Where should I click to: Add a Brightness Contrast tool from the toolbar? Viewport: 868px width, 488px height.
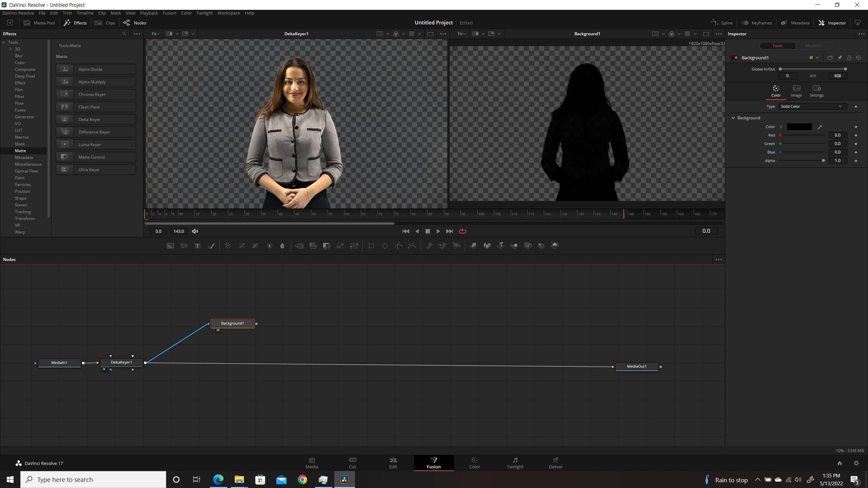[269, 246]
